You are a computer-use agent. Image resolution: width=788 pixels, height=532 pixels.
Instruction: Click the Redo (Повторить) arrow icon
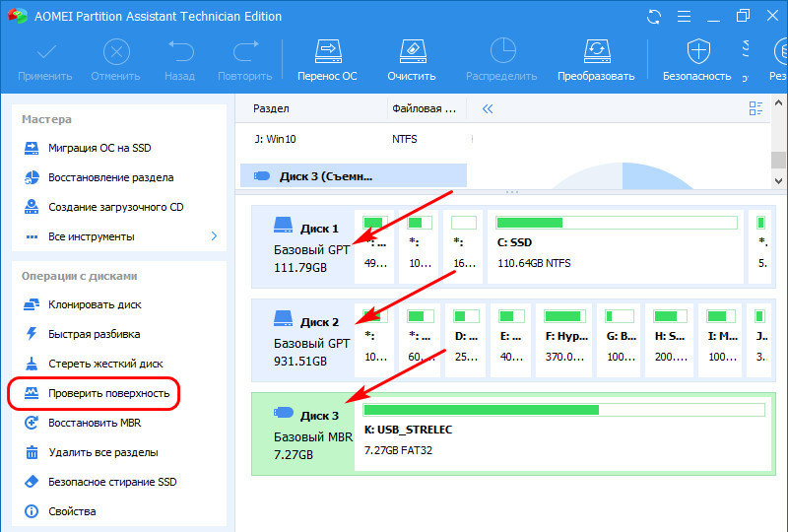pos(245,51)
